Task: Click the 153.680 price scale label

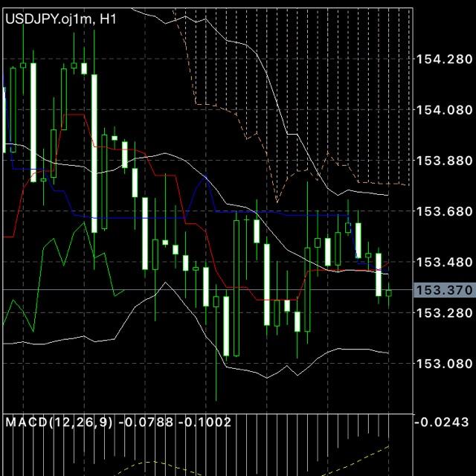Action: (444, 211)
